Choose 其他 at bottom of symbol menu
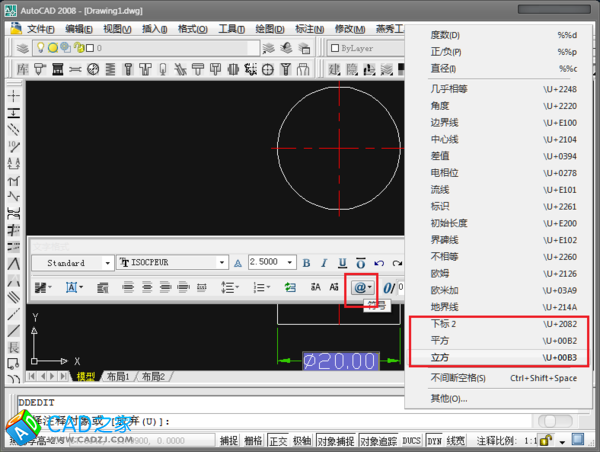Screen dimensions: 600x452 (442, 397)
